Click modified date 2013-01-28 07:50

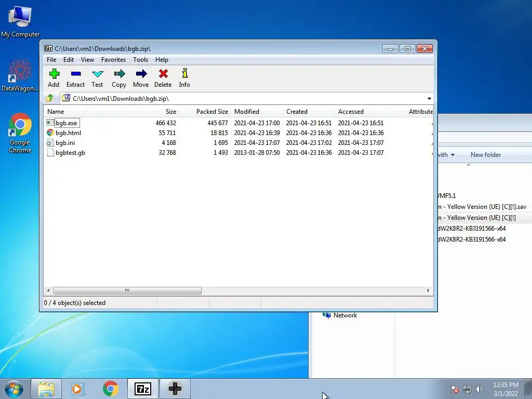tap(257, 152)
